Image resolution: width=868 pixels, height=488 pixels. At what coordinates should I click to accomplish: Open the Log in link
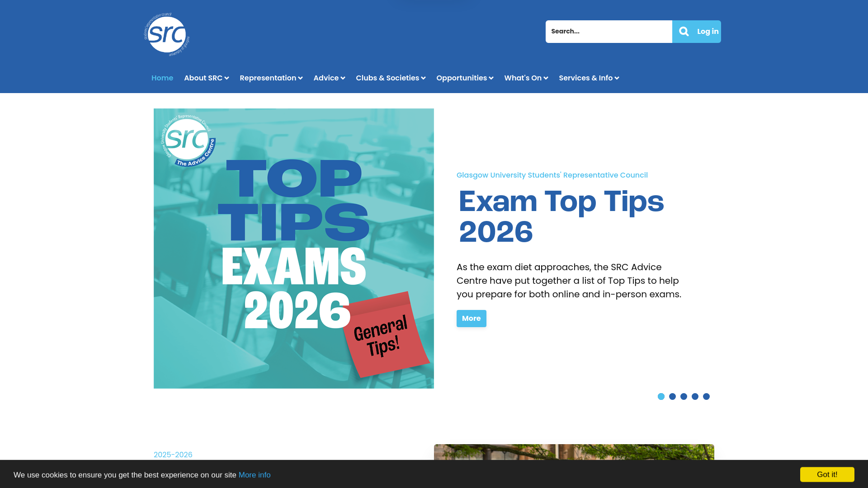pos(708,32)
